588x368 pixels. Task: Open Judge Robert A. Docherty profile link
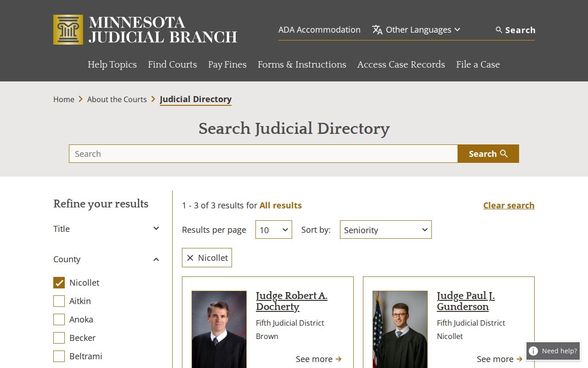pos(292,301)
